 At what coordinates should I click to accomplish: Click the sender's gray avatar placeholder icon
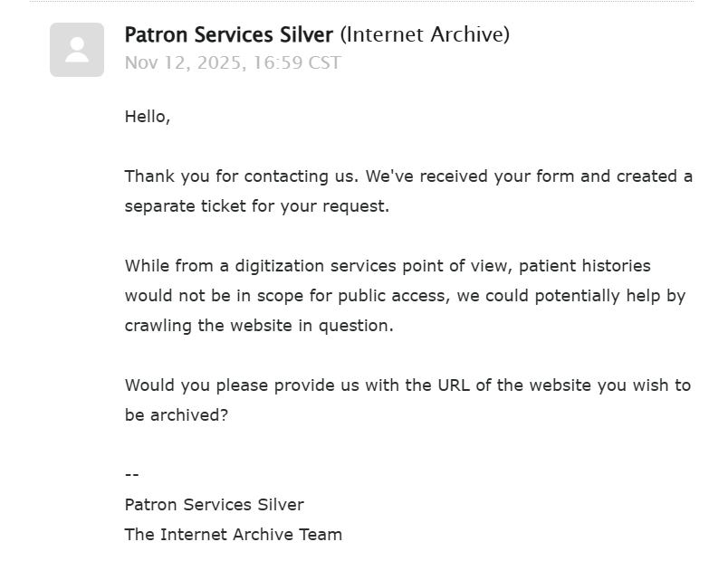77,50
